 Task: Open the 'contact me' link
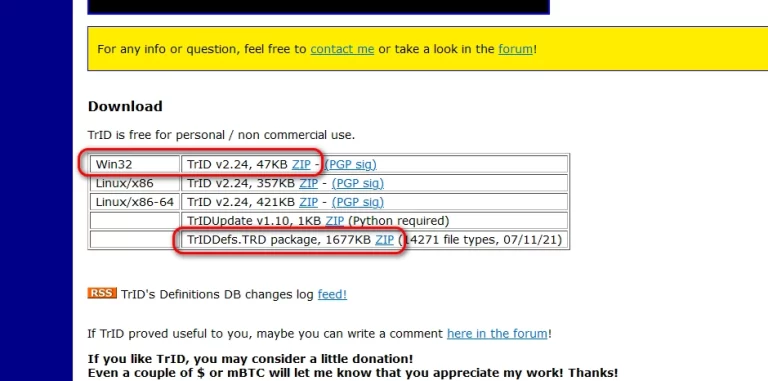[342, 49]
